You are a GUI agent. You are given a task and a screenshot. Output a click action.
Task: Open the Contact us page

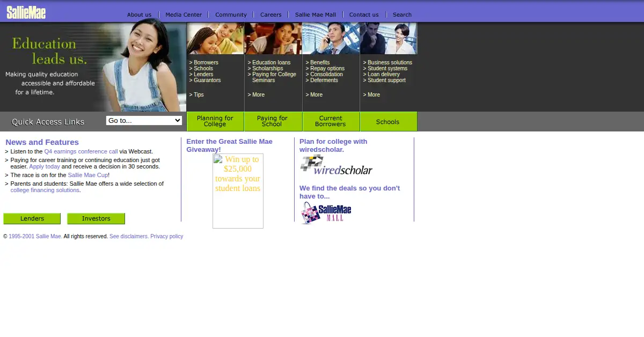tap(364, 15)
